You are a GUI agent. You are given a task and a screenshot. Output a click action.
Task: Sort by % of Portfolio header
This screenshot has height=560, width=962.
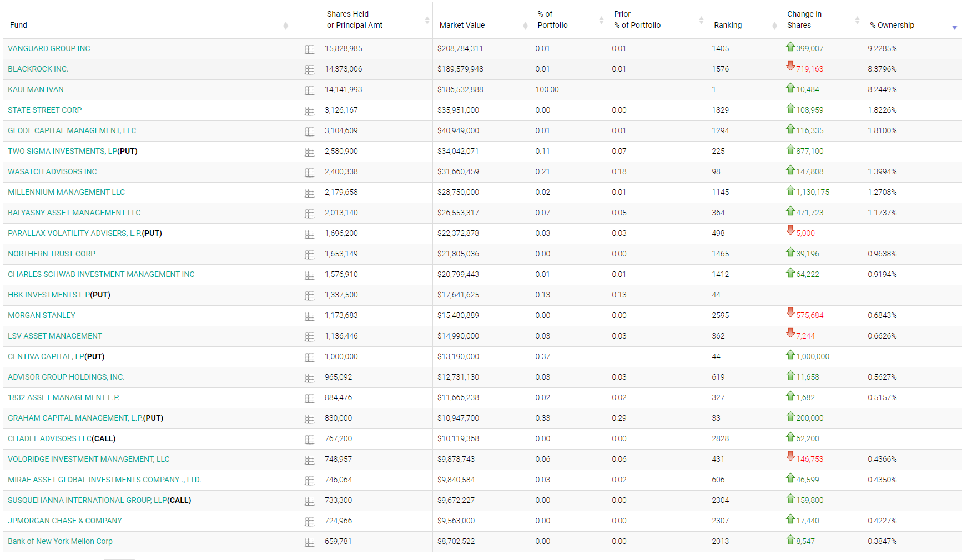[569, 21]
